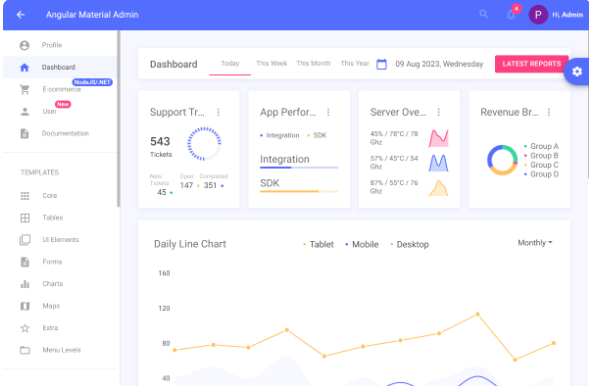Click the Core grid icon
This screenshot has width=589, height=386.
[25, 196]
